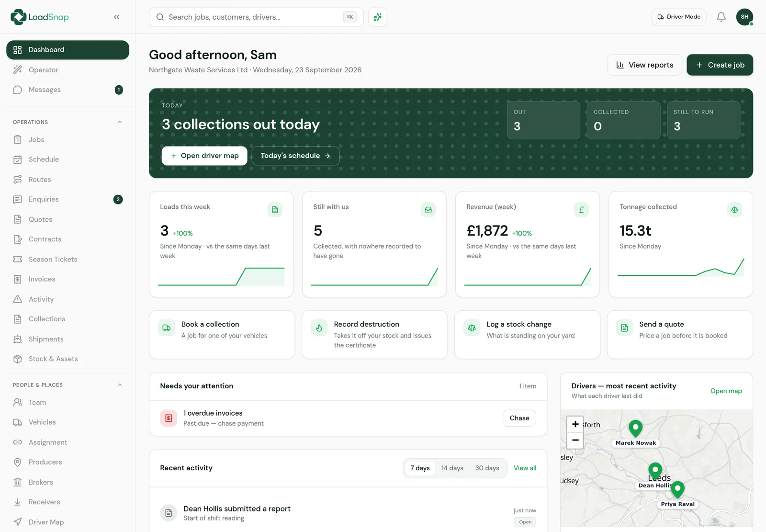The width and height of the screenshot is (766, 532).
Task: Collapse the People & Places section
Action: click(120, 385)
